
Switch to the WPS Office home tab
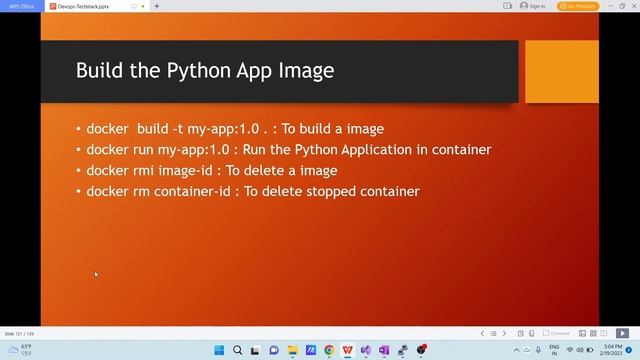point(22,6)
